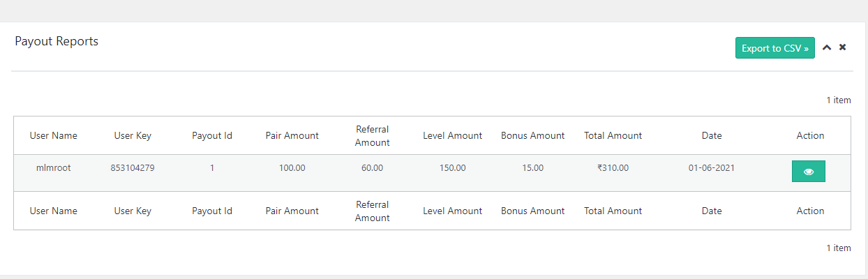Click the Pair Amount header above the data row
This screenshot has width=868, height=279.
[x=292, y=135]
